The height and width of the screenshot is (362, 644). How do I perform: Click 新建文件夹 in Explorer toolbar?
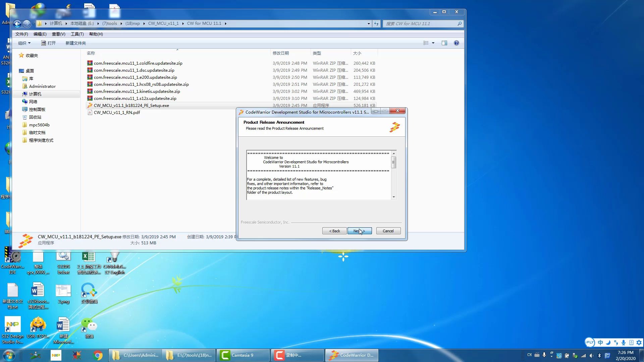[75, 43]
